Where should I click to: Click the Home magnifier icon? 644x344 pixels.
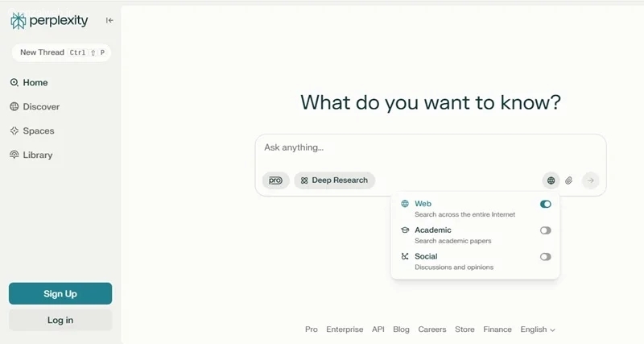point(14,83)
